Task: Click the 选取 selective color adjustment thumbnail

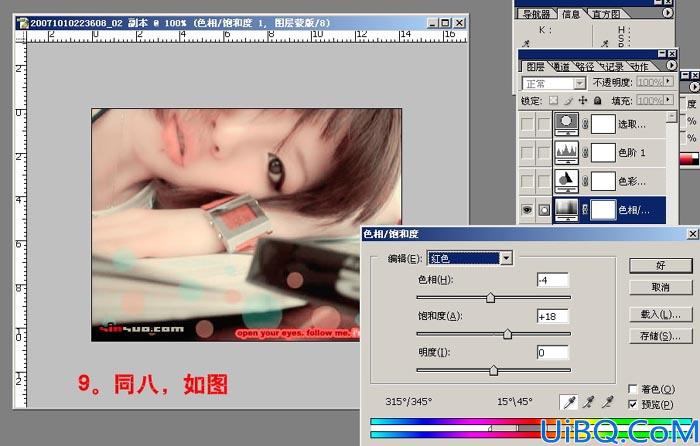Action: coord(567,124)
